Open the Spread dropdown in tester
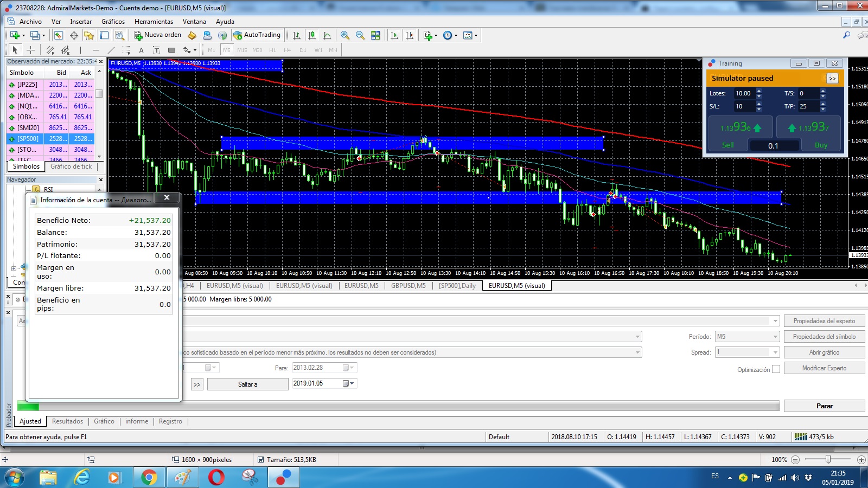This screenshot has width=868, height=488. click(748, 352)
